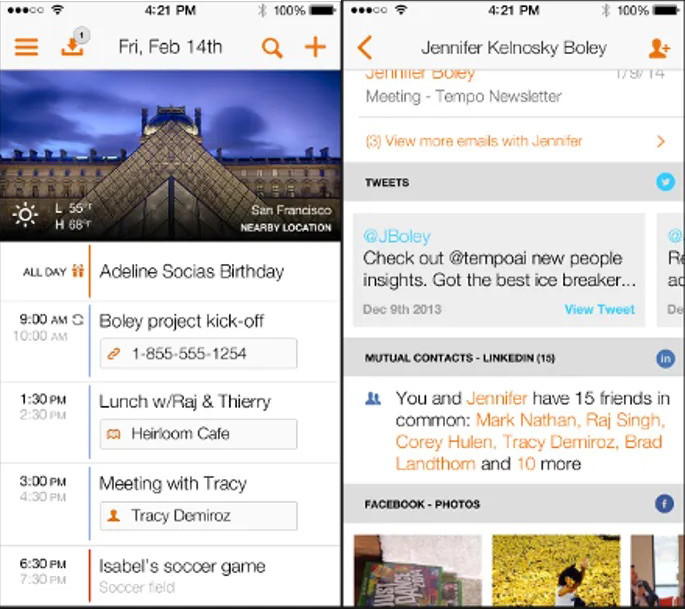Expand View more emails with Jennifer chevron
The height and width of the screenshot is (609, 685).
click(661, 141)
